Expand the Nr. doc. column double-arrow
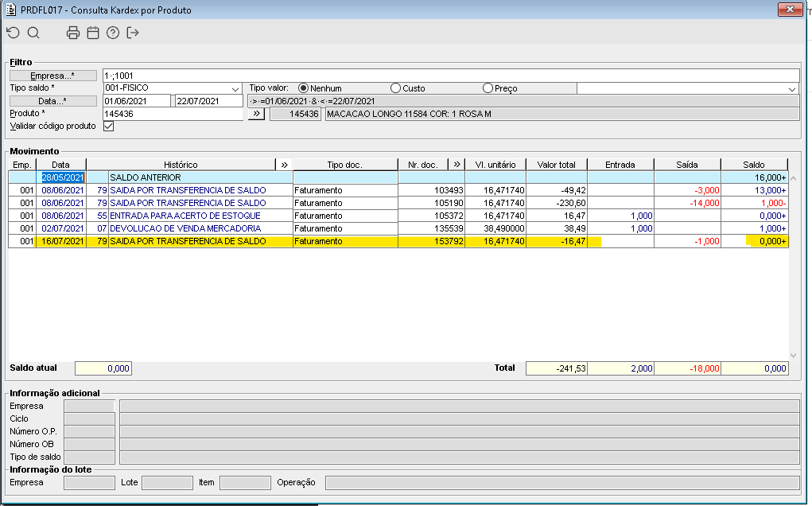This screenshot has width=812, height=506. (457, 165)
